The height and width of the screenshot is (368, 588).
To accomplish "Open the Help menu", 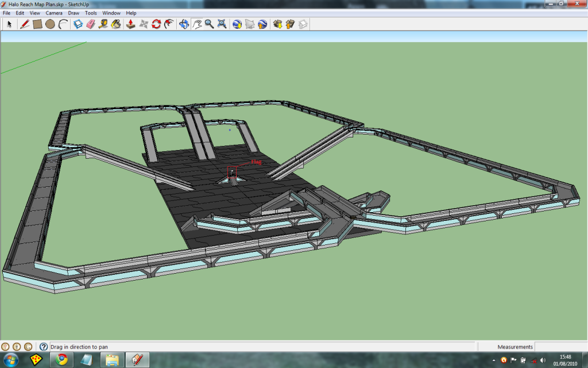I will click(131, 13).
